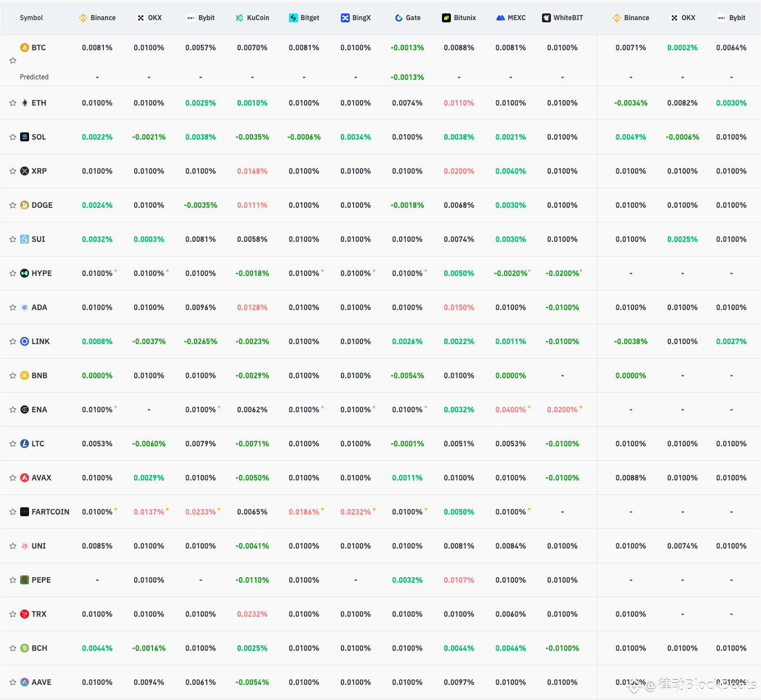This screenshot has height=700, width=761.
Task: Click the BingX logo in header
Action: tap(345, 18)
